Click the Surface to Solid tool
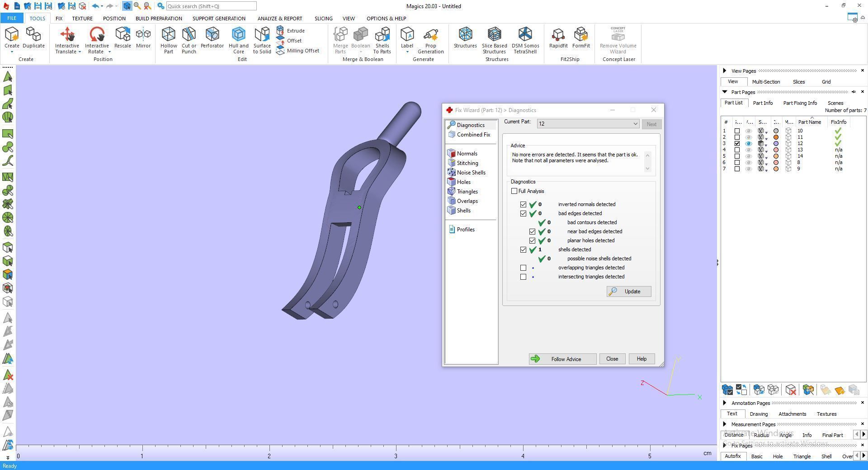Viewport: 868px width, 470px height. pos(262,40)
